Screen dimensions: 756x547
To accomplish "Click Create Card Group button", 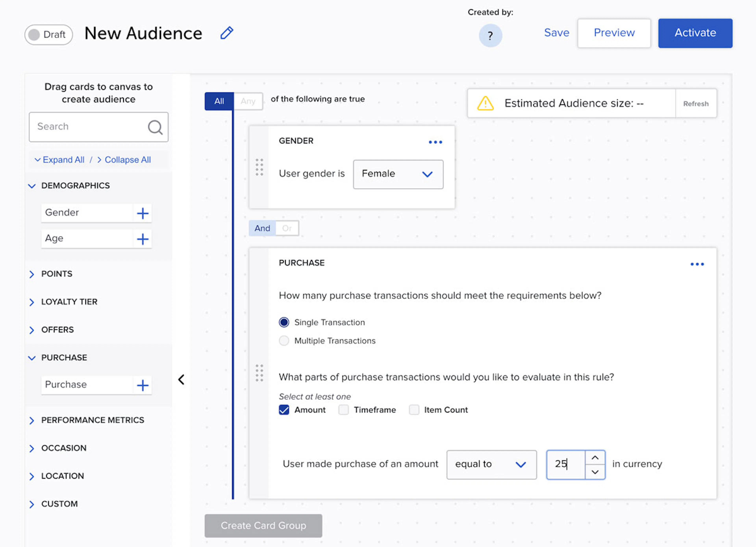I will [x=263, y=526].
